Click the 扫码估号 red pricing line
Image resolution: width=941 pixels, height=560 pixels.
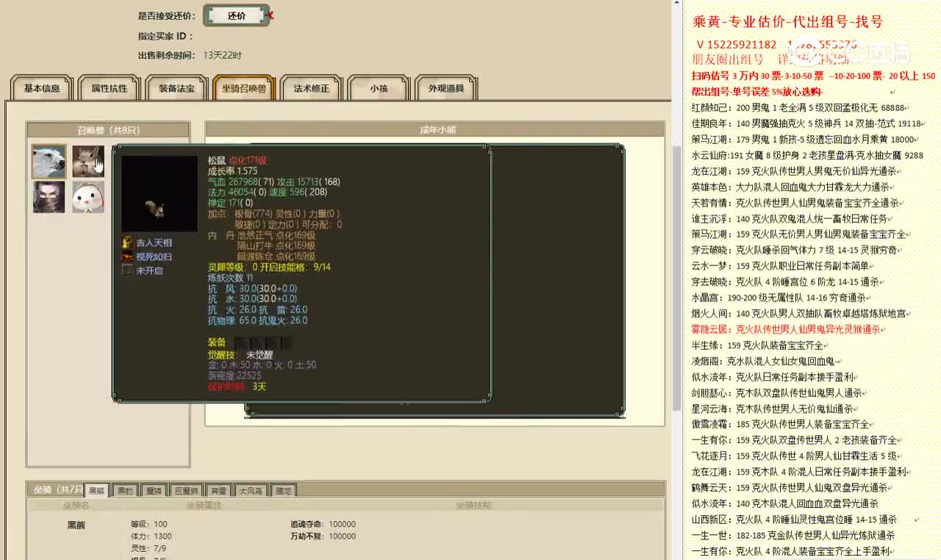(813, 76)
